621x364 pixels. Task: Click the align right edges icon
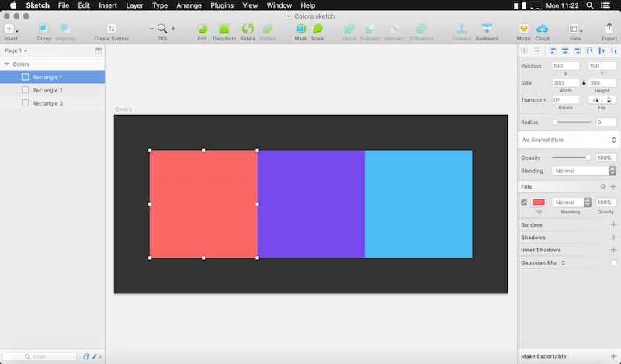[577, 50]
